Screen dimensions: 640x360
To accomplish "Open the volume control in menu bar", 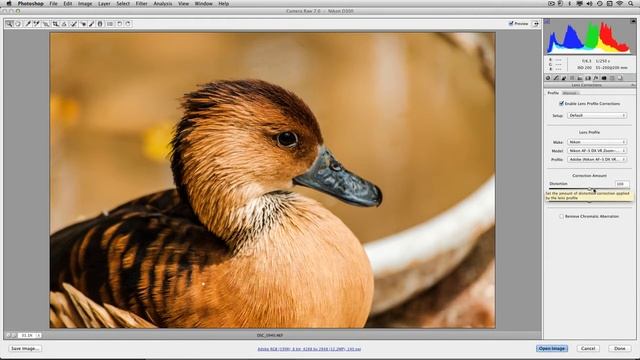I will click(589, 4).
